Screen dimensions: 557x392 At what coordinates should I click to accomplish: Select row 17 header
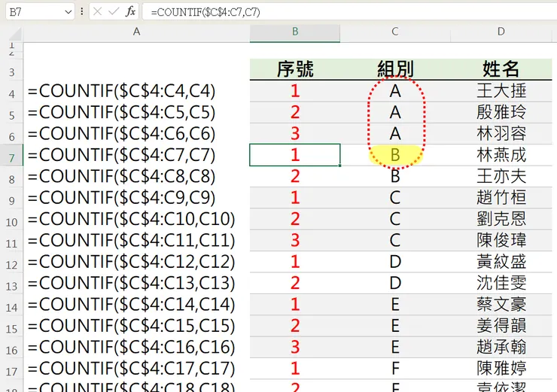pos(12,368)
